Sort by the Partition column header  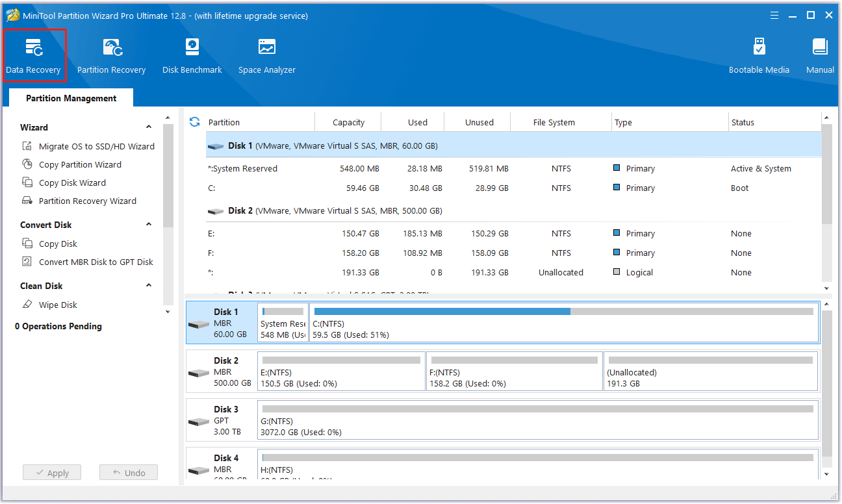point(224,122)
